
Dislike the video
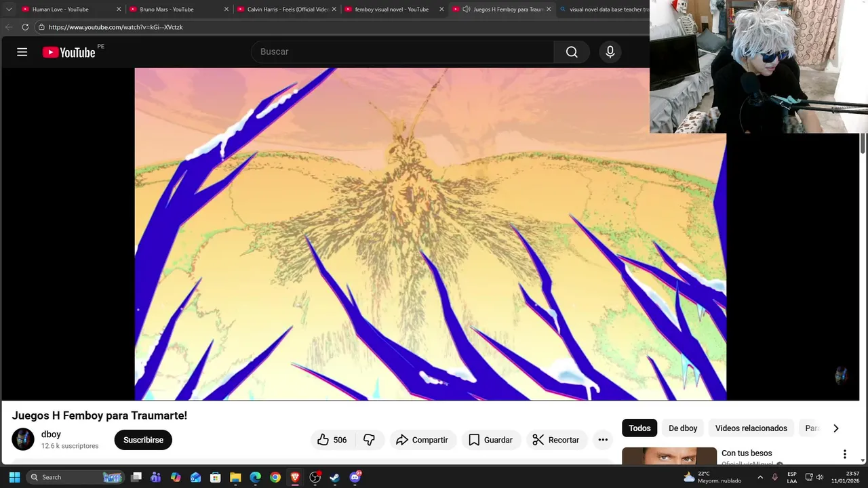(370, 440)
